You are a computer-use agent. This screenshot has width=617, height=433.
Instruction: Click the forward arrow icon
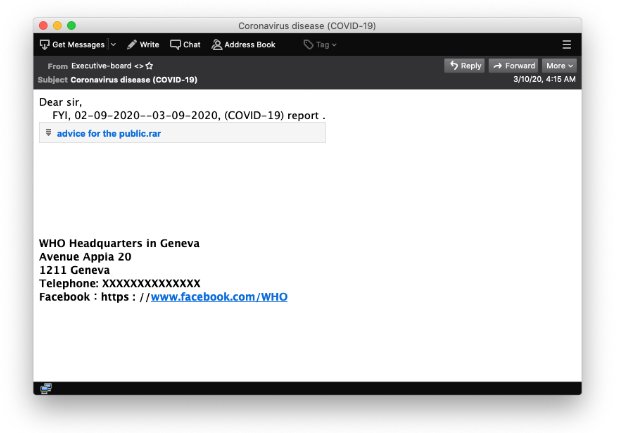(498, 66)
